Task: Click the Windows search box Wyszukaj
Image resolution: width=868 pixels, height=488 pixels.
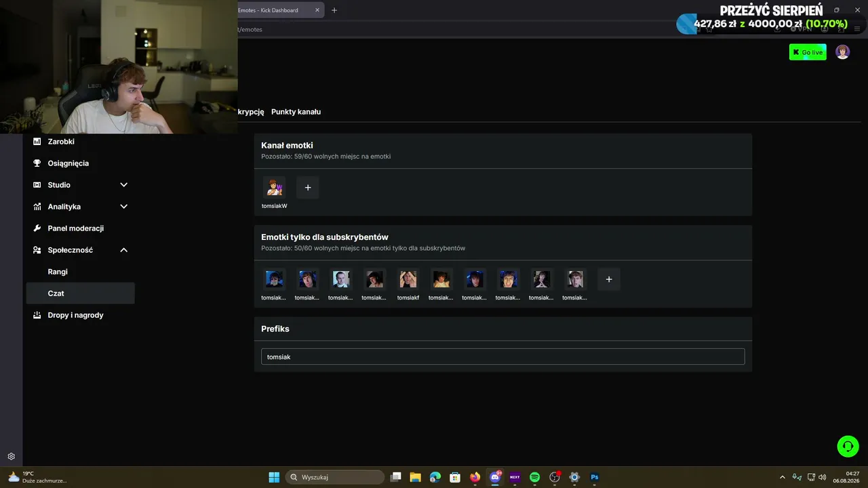Action: pyautogui.click(x=335, y=477)
